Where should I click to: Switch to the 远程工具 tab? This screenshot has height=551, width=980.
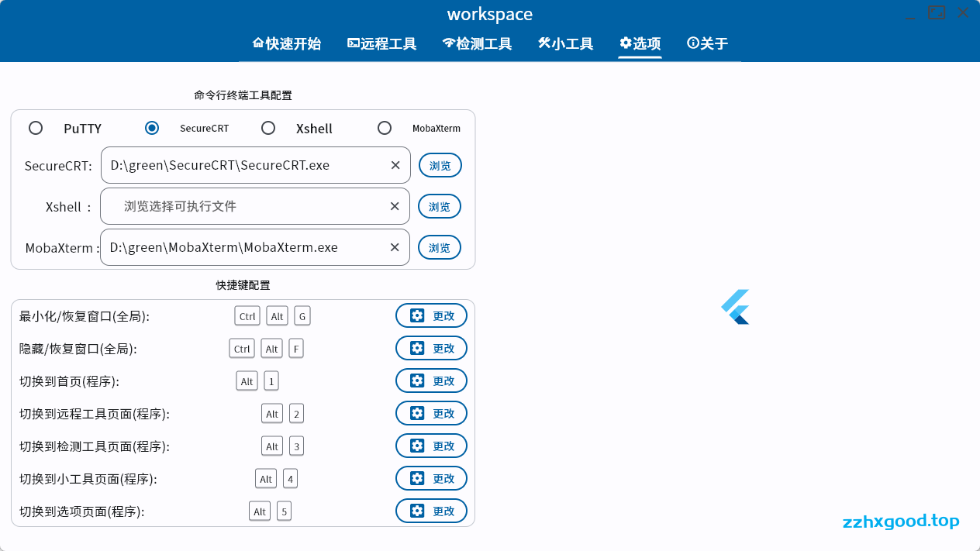(381, 43)
